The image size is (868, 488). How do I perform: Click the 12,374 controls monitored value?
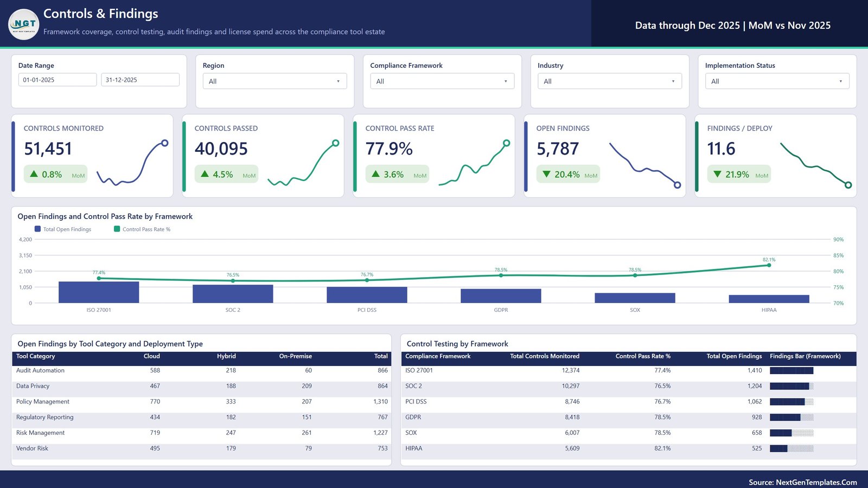click(x=571, y=370)
